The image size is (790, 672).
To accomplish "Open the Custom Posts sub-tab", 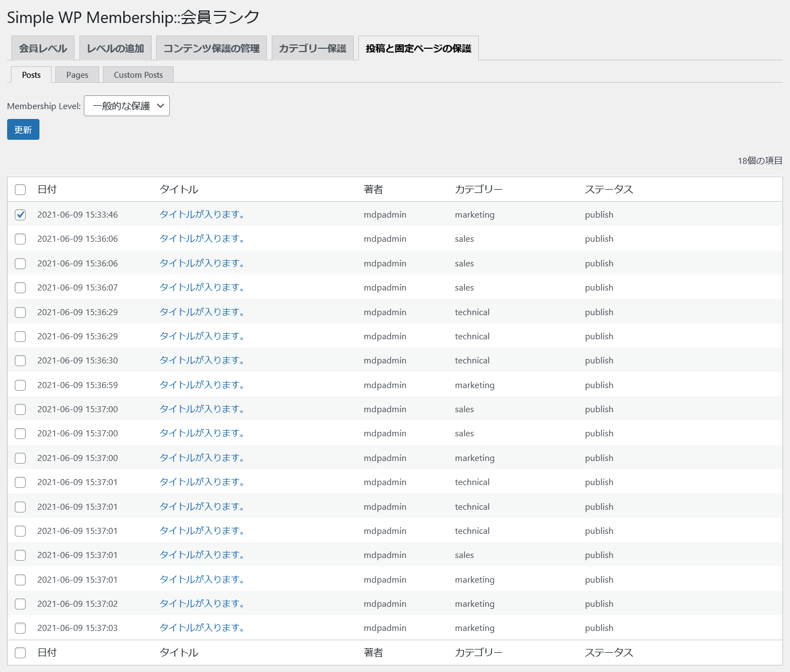I will coord(138,75).
